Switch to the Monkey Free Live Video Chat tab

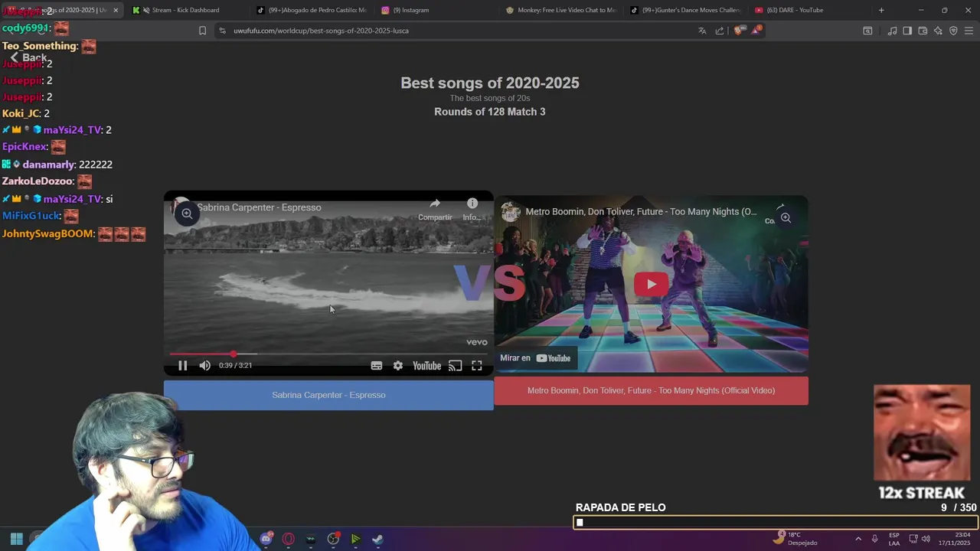[560, 10]
